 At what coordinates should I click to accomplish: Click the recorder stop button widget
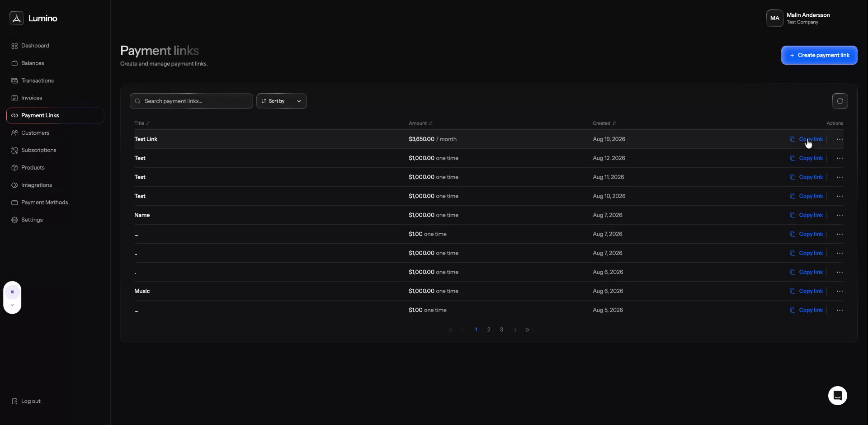point(12,292)
